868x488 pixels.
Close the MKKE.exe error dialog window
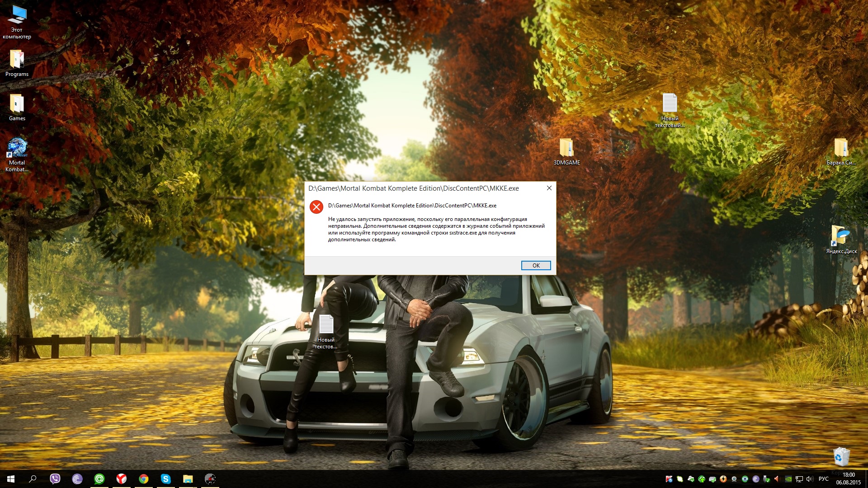click(x=549, y=188)
